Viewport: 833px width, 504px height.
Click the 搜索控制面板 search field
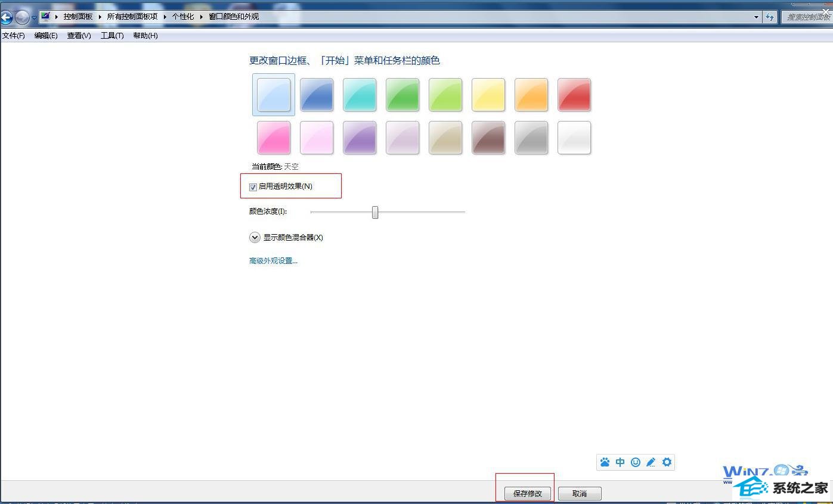pos(805,17)
